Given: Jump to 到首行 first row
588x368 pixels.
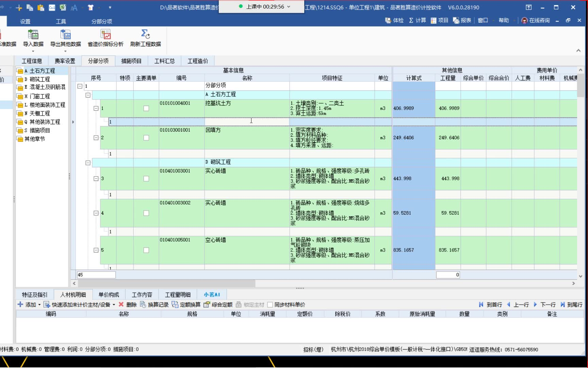Looking at the screenshot, I should (x=491, y=305).
